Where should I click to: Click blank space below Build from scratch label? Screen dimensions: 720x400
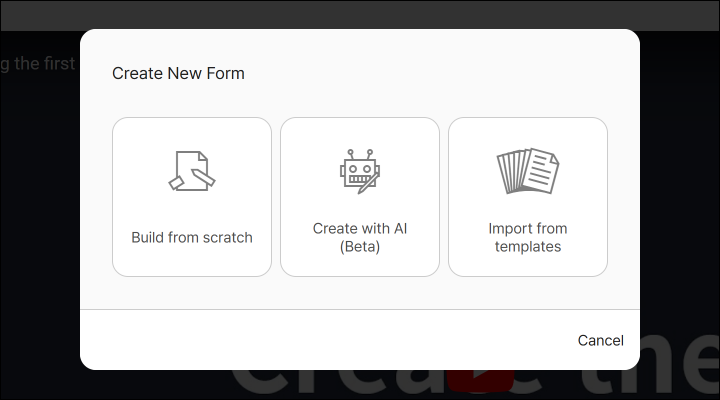click(x=192, y=262)
